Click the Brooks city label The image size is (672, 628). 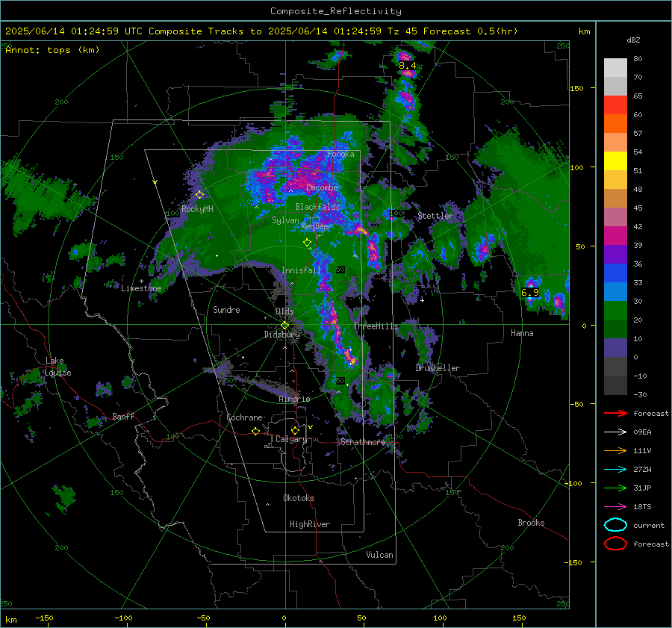click(x=531, y=523)
